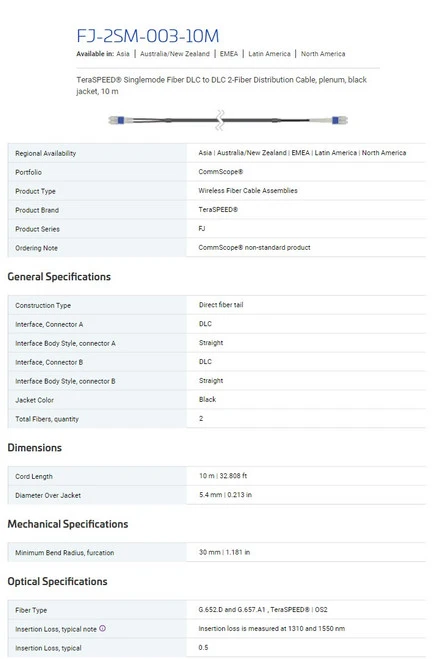Viewport: 435px width, 659px height.
Task: Click North America availability link
Action: click(x=323, y=54)
